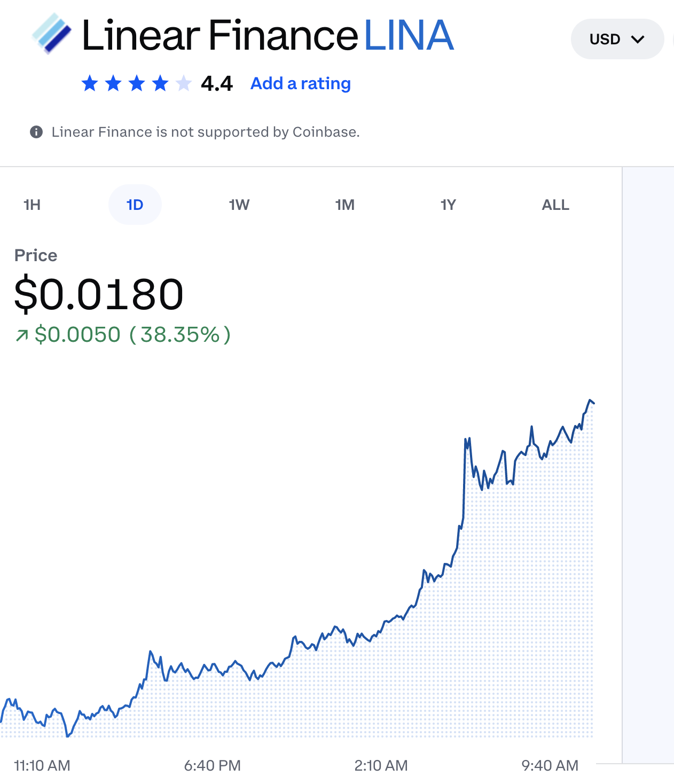
Task: Click the $0.0180 price value
Action: pos(99,294)
